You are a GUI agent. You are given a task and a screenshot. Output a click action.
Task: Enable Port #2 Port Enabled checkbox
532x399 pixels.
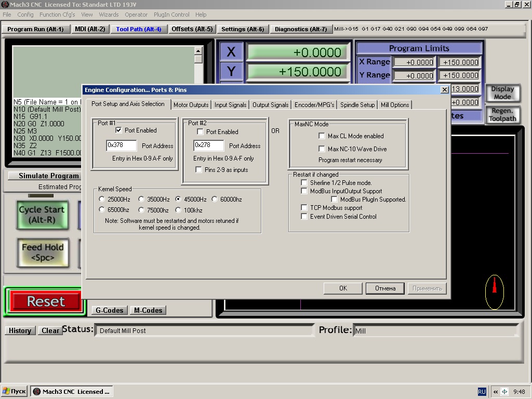pos(200,131)
